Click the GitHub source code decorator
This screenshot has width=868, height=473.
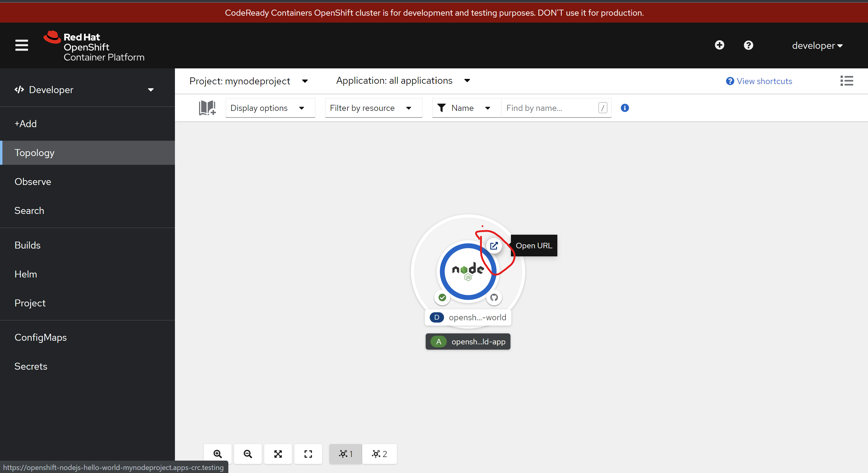[494, 298]
